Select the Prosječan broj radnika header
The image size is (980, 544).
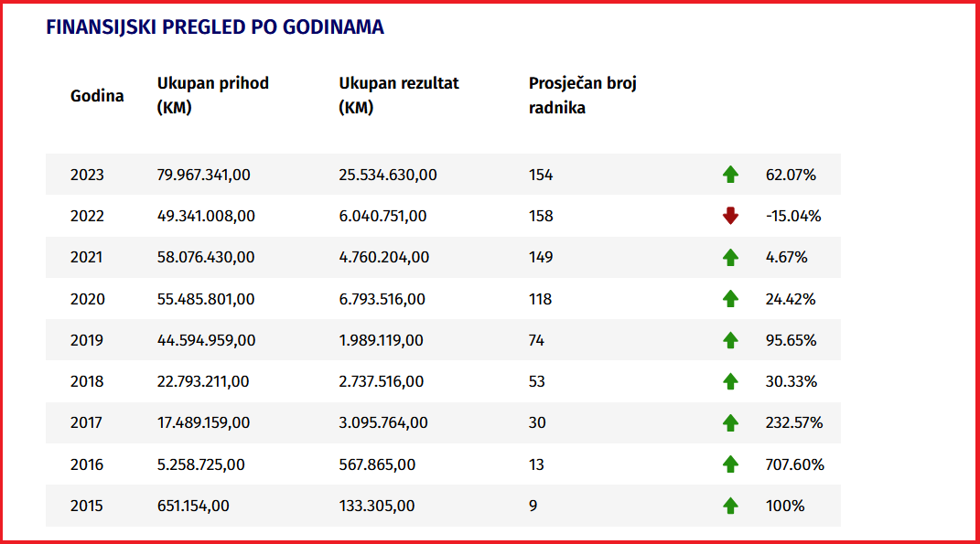point(583,95)
